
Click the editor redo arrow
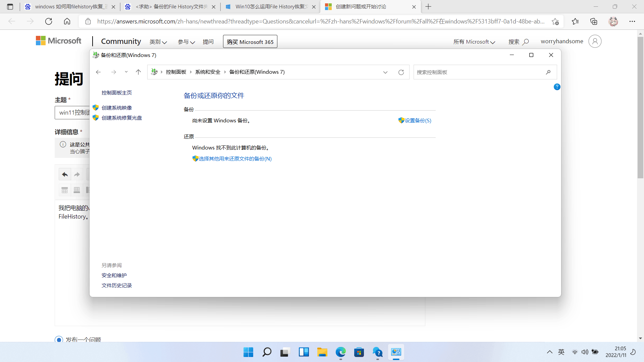(77, 174)
